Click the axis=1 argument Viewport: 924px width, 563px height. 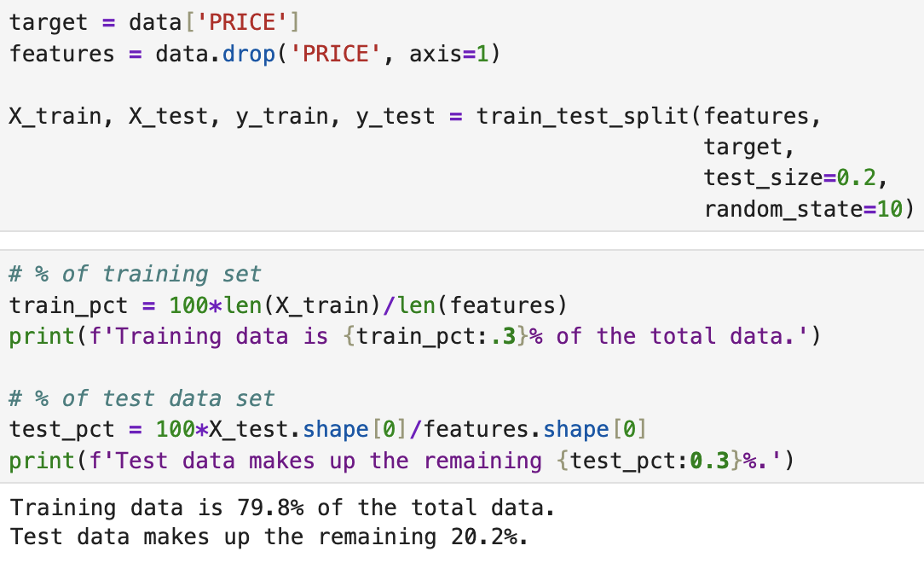(x=447, y=55)
